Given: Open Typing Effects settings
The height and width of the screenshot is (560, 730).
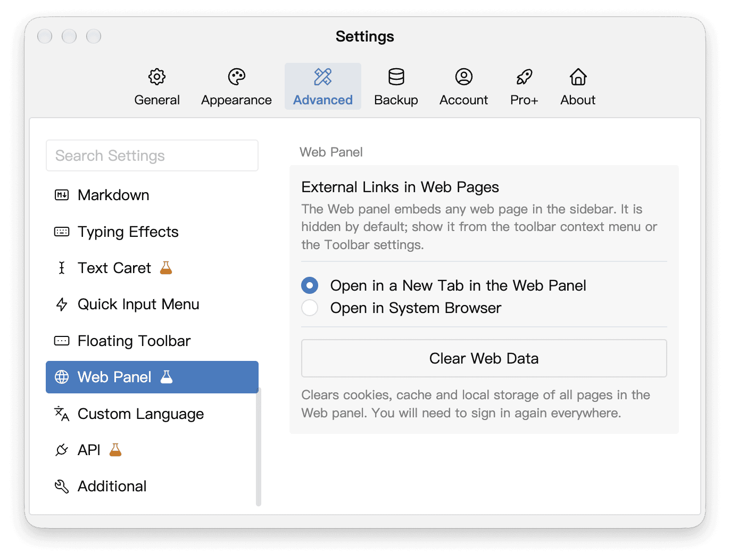Looking at the screenshot, I should 152,232.
